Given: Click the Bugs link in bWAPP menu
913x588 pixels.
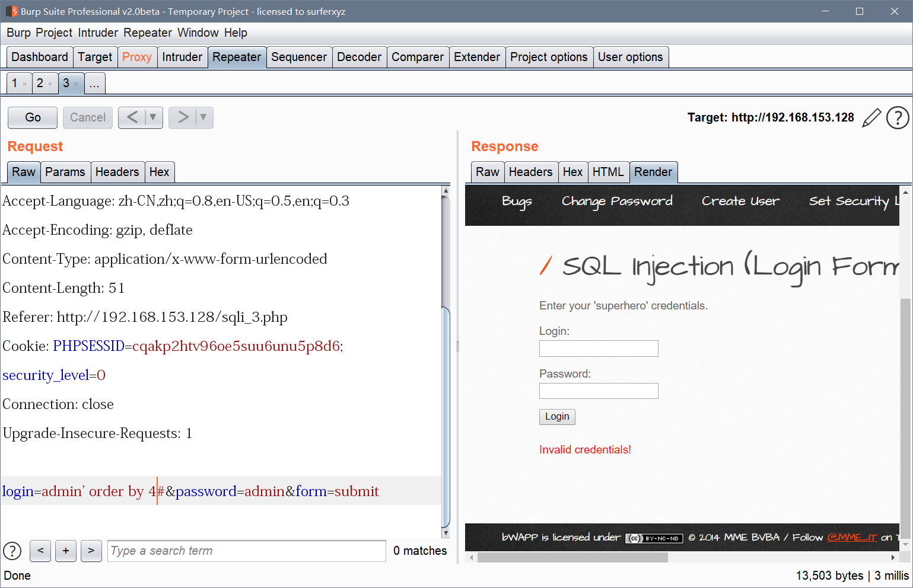Looking at the screenshot, I should [x=517, y=202].
